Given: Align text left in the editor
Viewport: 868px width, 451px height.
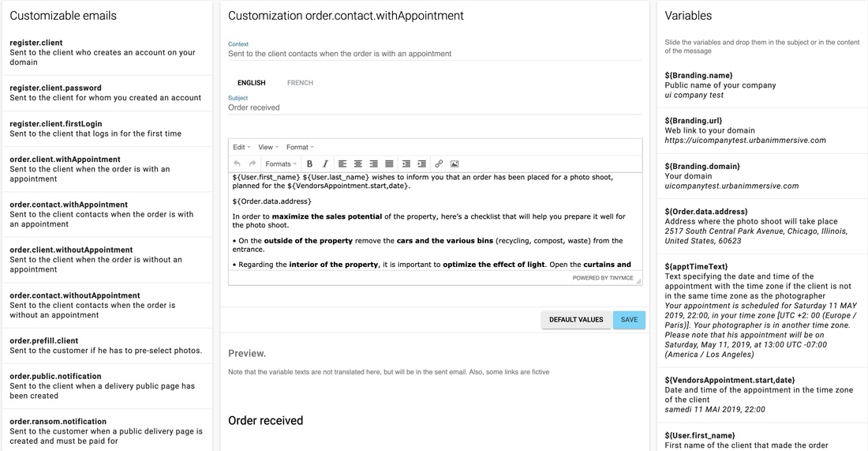Looking at the screenshot, I should point(342,163).
